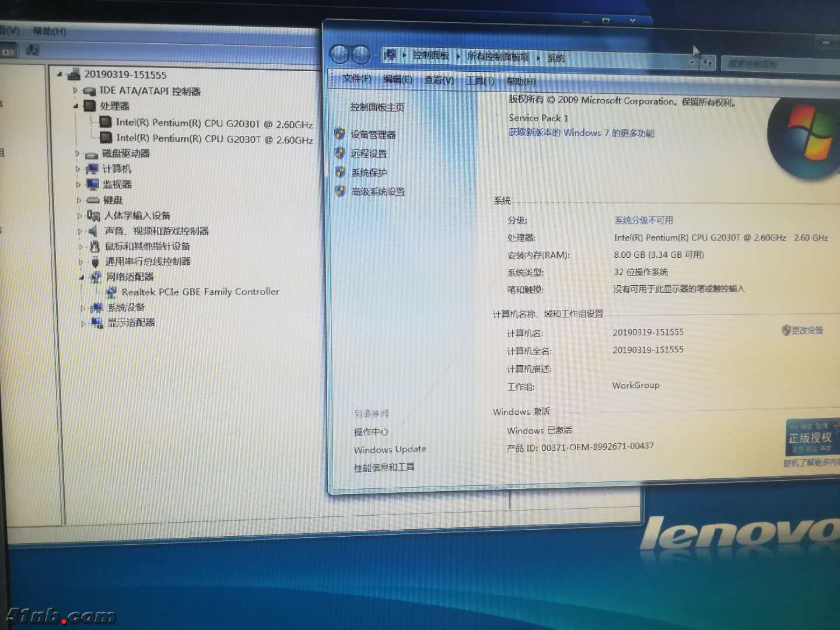The width and height of the screenshot is (840, 630).
Task: Click the 系统 breadcrumb in the address bar
Action: pyautogui.click(x=556, y=58)
